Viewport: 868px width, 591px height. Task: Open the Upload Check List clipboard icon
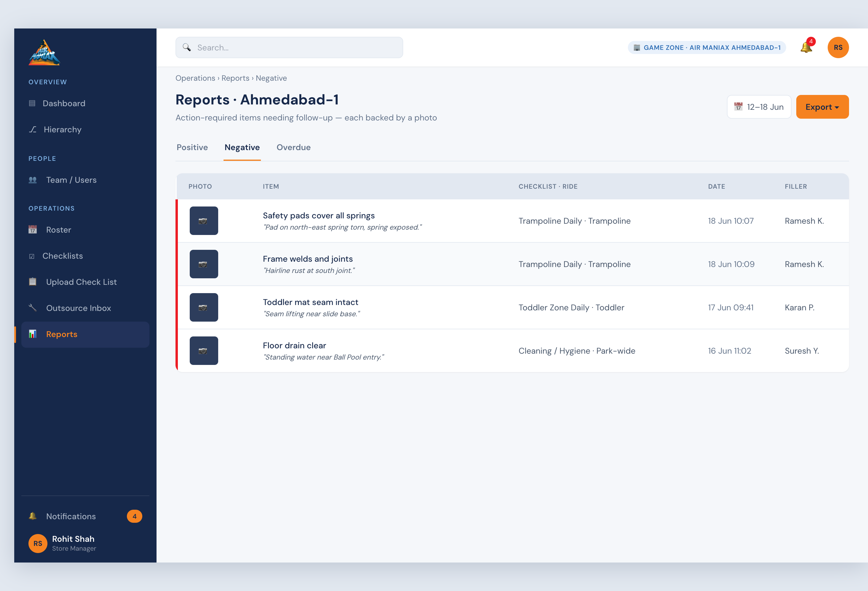tap(33, 282)
